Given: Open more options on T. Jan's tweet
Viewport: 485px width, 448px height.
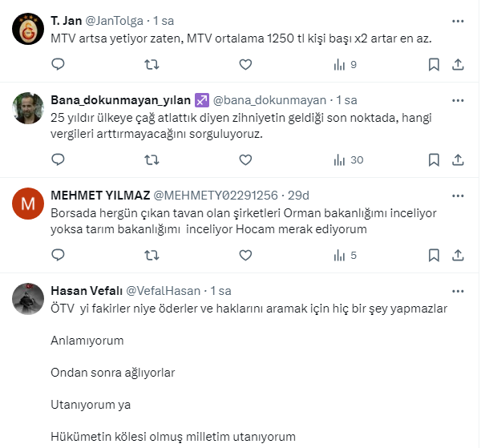Looking at the screenshot, I should click(x=457, y=21).
